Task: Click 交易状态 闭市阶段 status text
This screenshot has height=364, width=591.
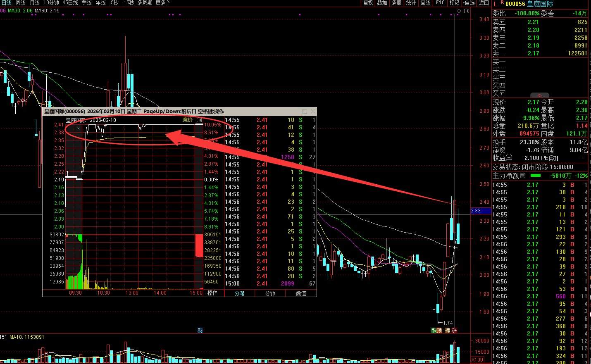Action: tap(532, 167)
